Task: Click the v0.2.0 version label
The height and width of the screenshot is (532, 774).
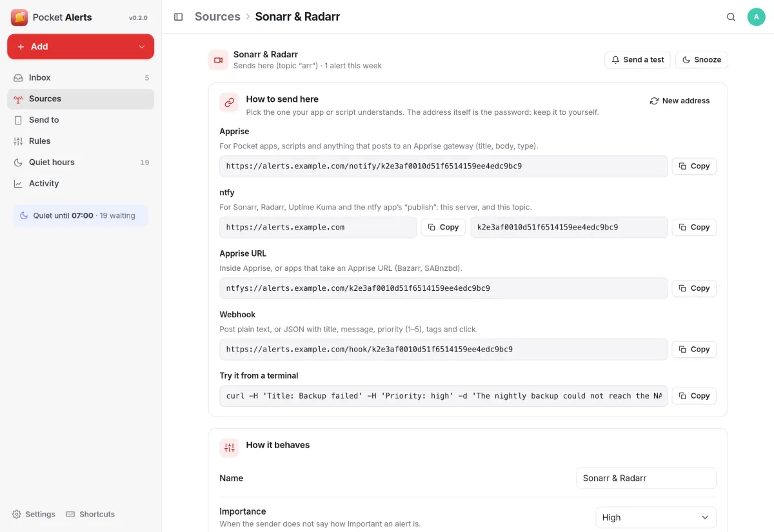Action: 138,18
